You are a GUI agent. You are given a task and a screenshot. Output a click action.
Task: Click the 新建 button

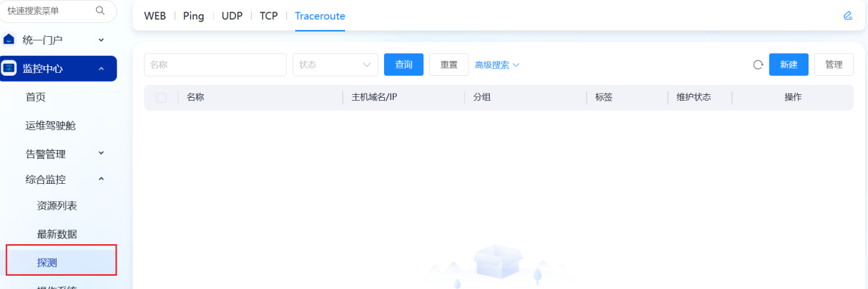[789, 65]
